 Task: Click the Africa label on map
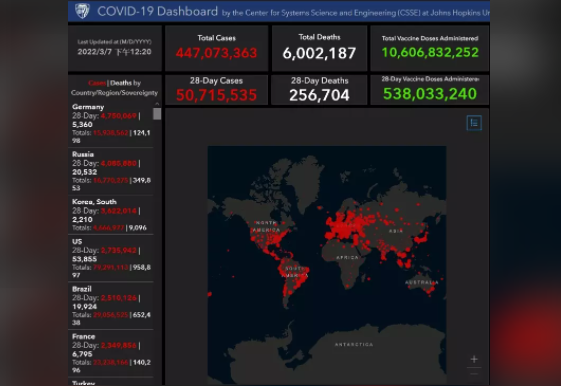347,257
